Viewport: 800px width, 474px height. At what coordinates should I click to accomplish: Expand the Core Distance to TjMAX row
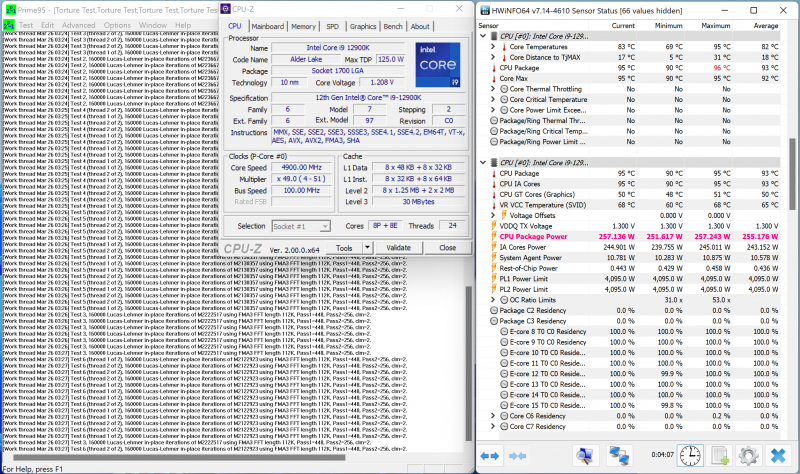(x=493, y=57)
